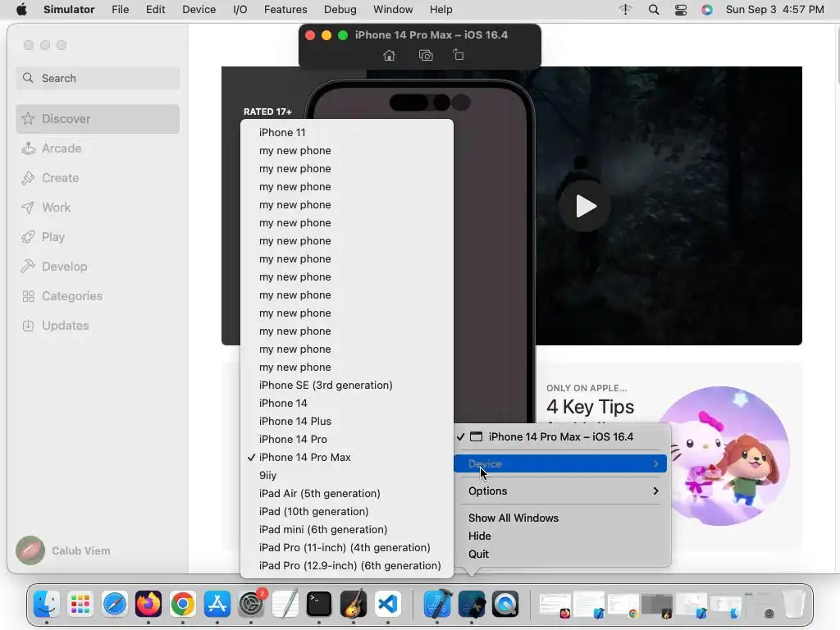Select iPhone 11 from device list
This screenshot has width=840, height=630.
click(x=347, y=132)
